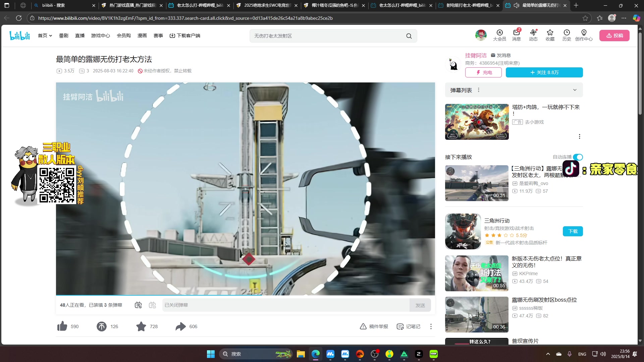Screen dimensions: 644x362
Task: Like the video with thumbs-up icon
Action: [x=62, y=326]
